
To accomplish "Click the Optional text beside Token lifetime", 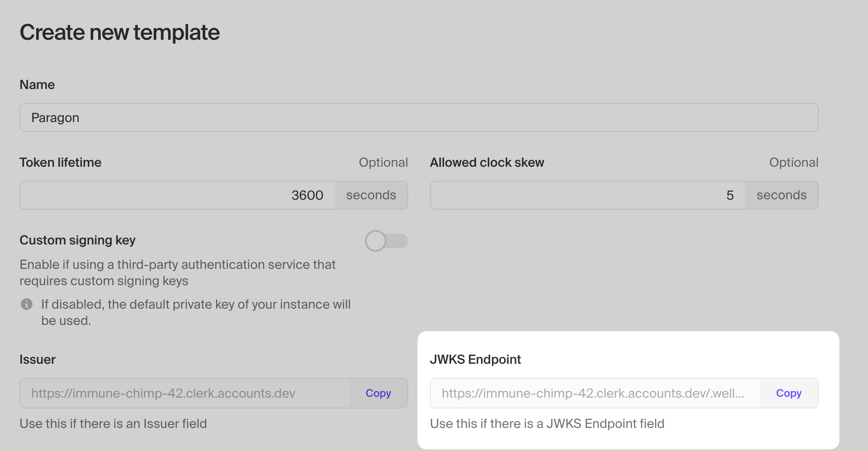I will tap(383, 162).
